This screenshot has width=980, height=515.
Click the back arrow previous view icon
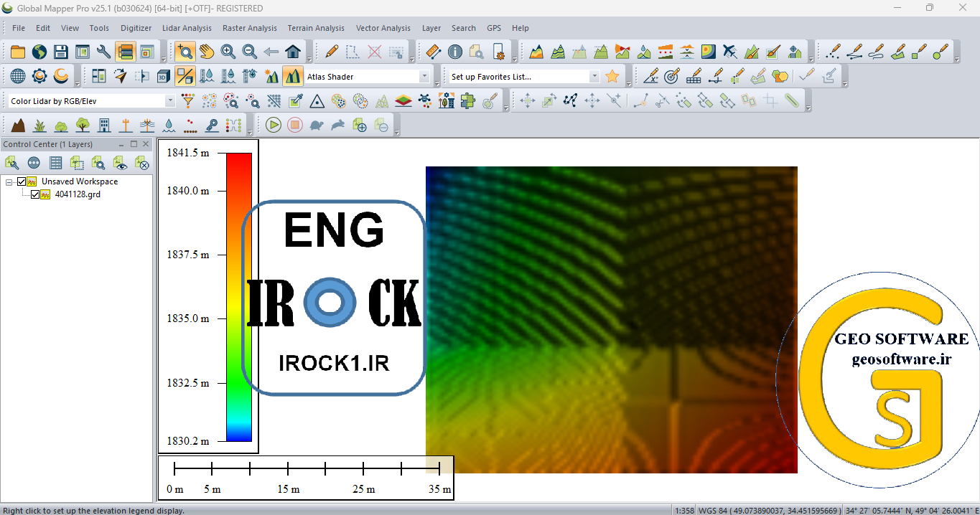pos(271,52)
